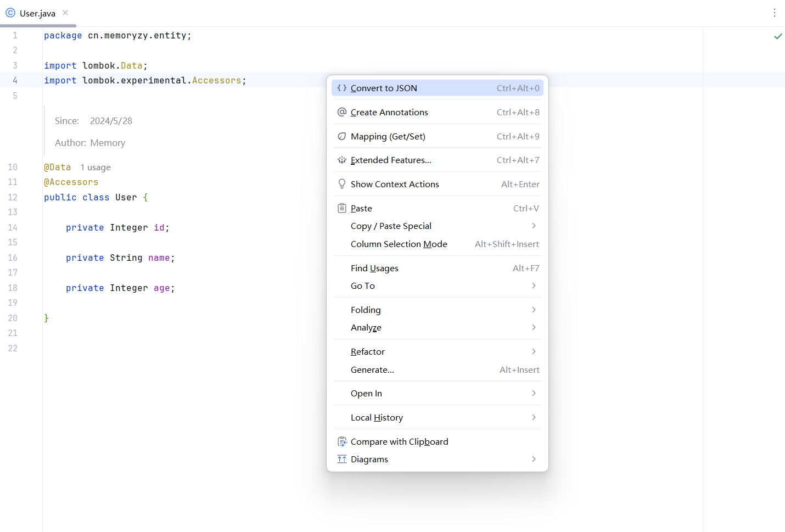Expand the Copy / Paste Special submenu
This screenshot has width=785, height=532.
[391, 226]
